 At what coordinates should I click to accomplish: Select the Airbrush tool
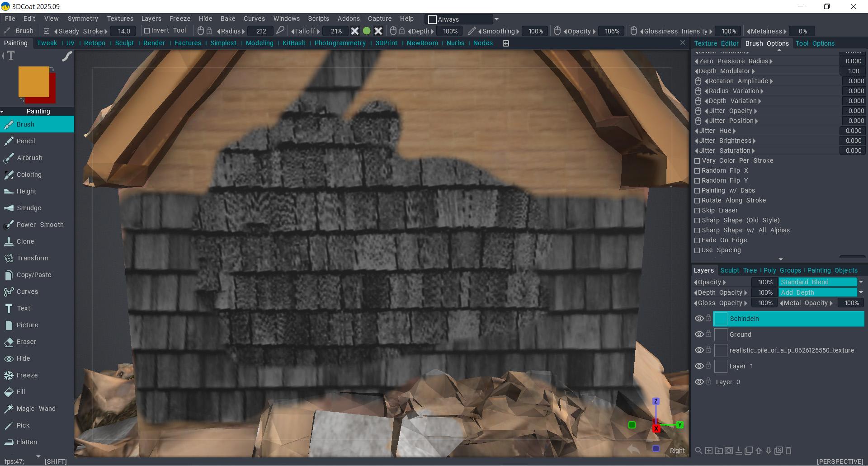click(x=29, y=158)
